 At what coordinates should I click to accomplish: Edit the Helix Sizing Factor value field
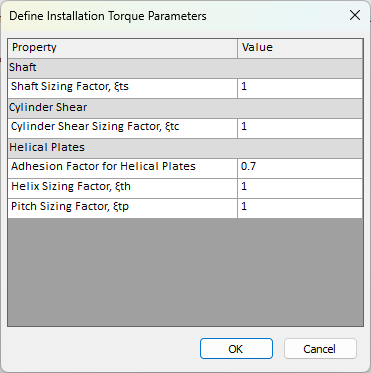click(300, 188)
